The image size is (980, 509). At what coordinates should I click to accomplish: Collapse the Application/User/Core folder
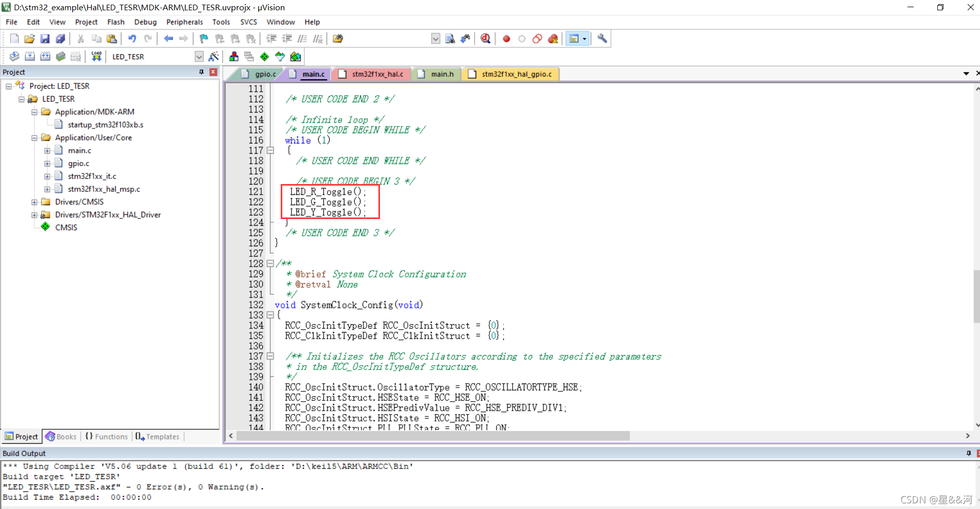click(34, 138)
